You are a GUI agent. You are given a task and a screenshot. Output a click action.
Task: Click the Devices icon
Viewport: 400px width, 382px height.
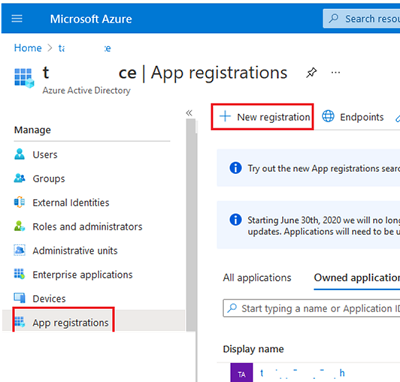[19, 298]
